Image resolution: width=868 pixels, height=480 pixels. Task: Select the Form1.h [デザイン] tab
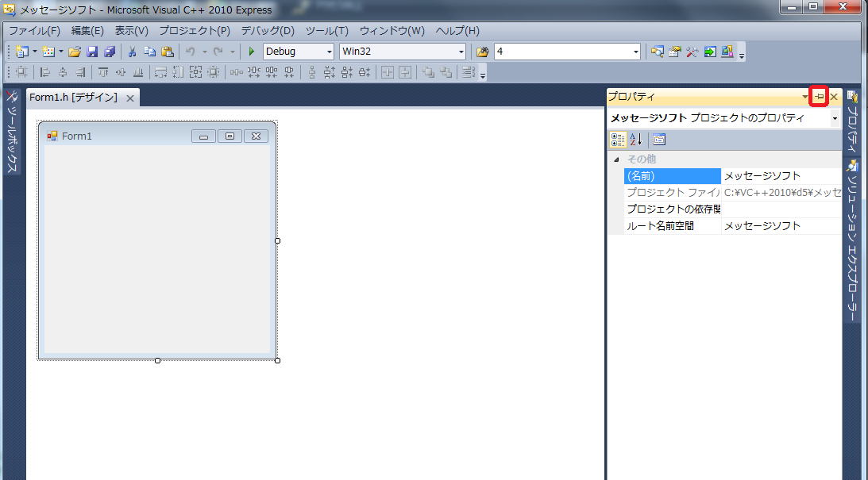coord(72,97)
